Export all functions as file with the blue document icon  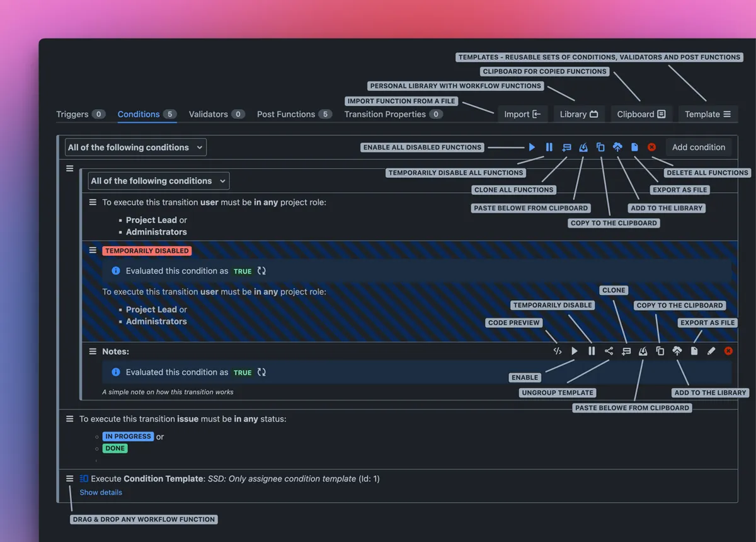634,147
